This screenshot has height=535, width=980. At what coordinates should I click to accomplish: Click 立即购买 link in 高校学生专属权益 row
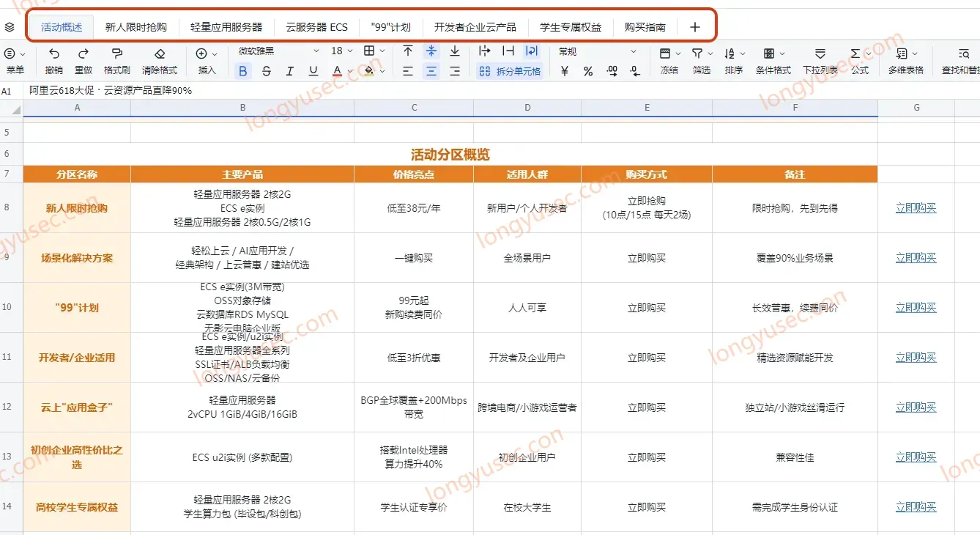click(916, 507)
